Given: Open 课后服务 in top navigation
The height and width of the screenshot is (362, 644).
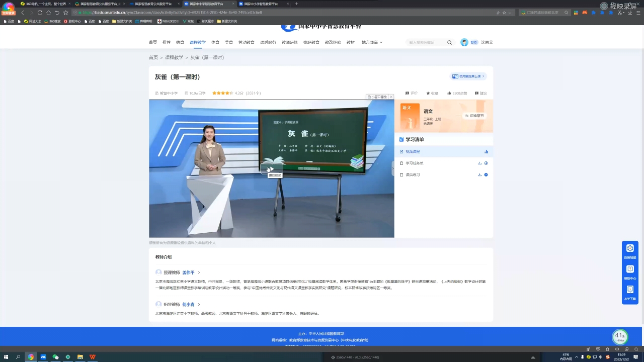Looking at the screenshot, I should pyautogui.click(x=268, y=43).
